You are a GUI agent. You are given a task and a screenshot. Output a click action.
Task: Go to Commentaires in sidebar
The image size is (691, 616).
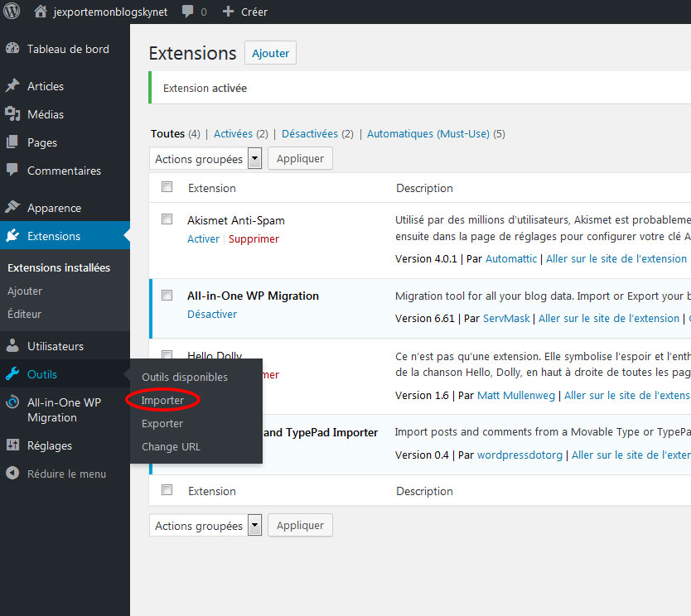65,171
